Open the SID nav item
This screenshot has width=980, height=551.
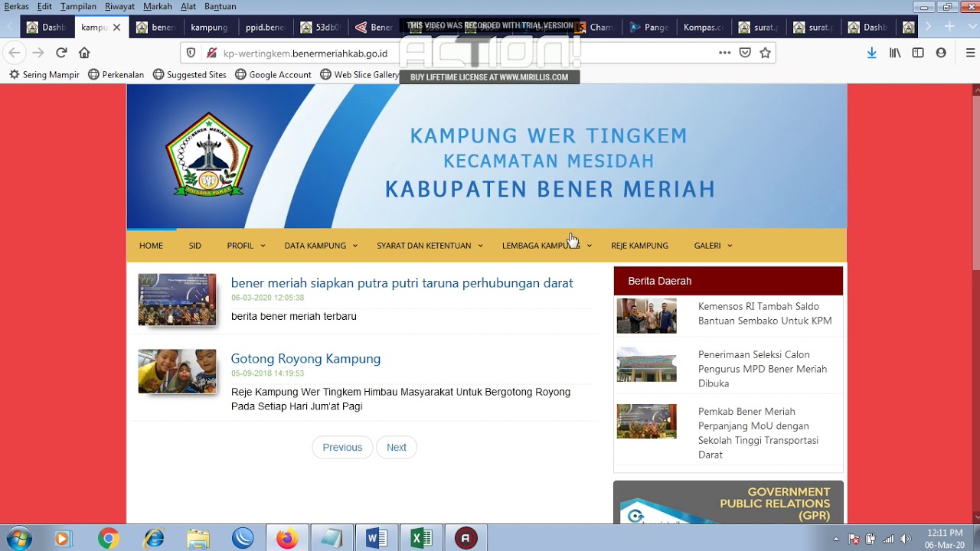coord(195,246)
